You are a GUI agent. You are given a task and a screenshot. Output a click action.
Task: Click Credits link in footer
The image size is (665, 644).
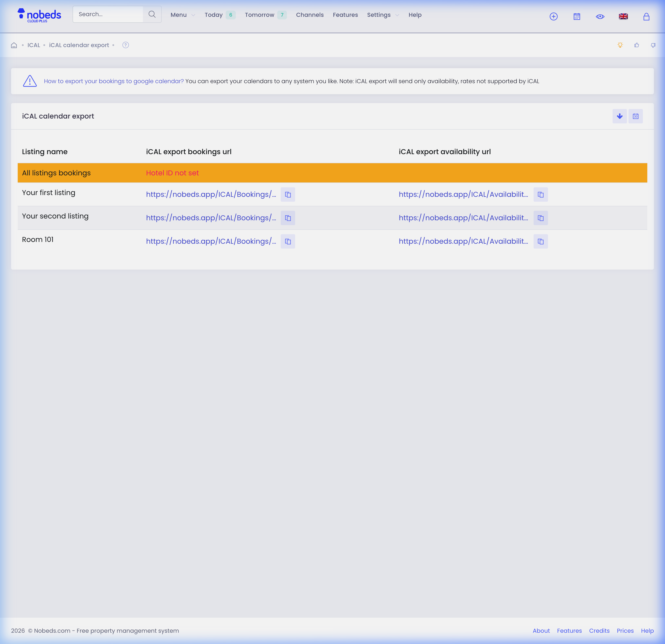[x=599, y=631]
